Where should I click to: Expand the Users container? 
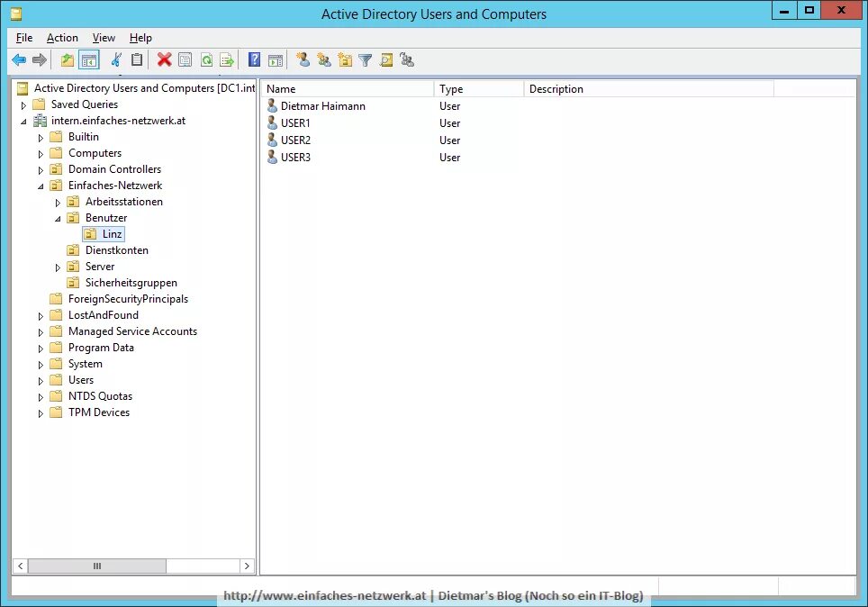pyautogui.click(x=41, y=380)
